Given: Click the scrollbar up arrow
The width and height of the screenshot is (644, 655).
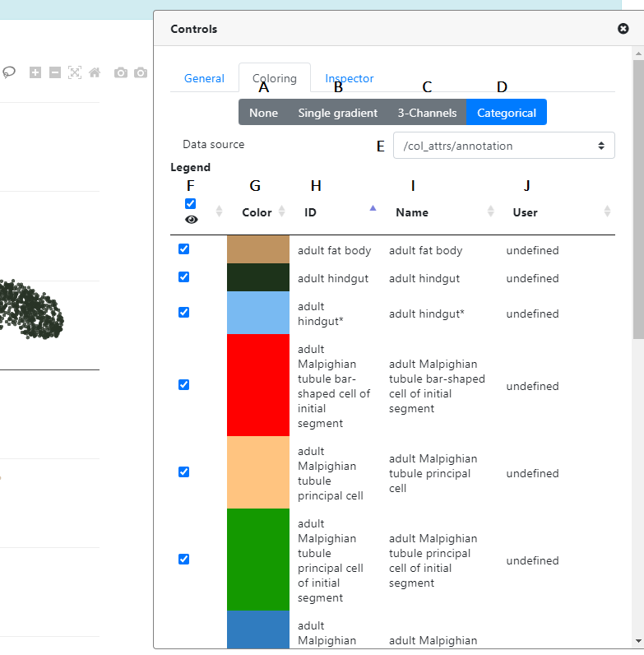Looking at the screenshot, I should 638,53.
